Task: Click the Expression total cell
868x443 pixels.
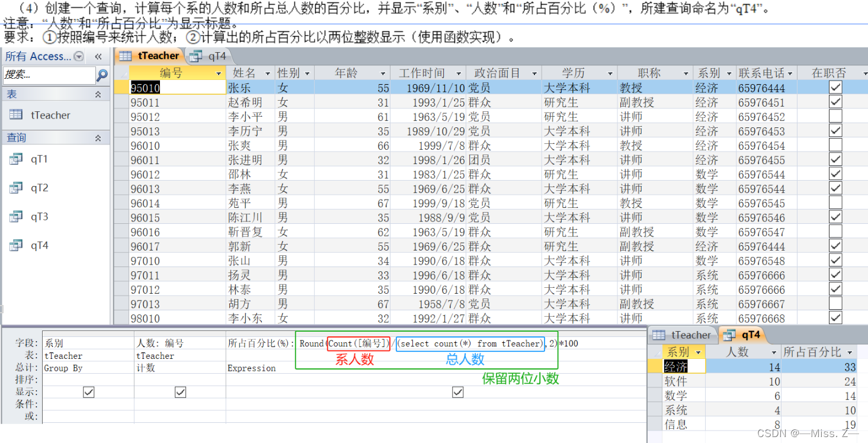Action: (435, 368)
